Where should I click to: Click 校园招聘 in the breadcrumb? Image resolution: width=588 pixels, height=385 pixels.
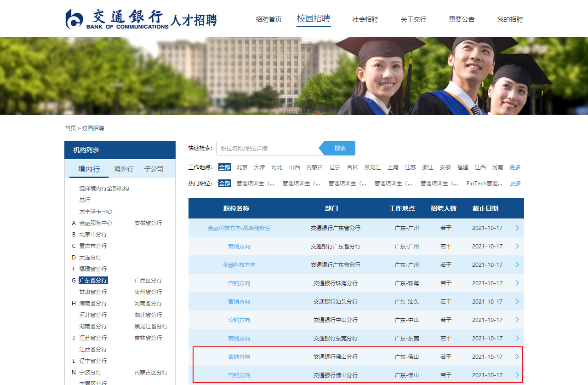point(93,128)
